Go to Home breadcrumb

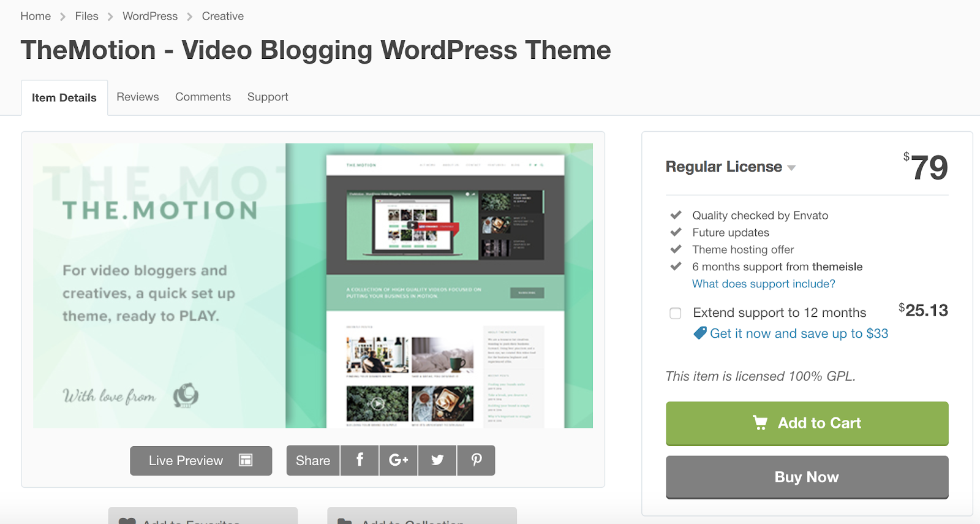click(x=36, y=16)
